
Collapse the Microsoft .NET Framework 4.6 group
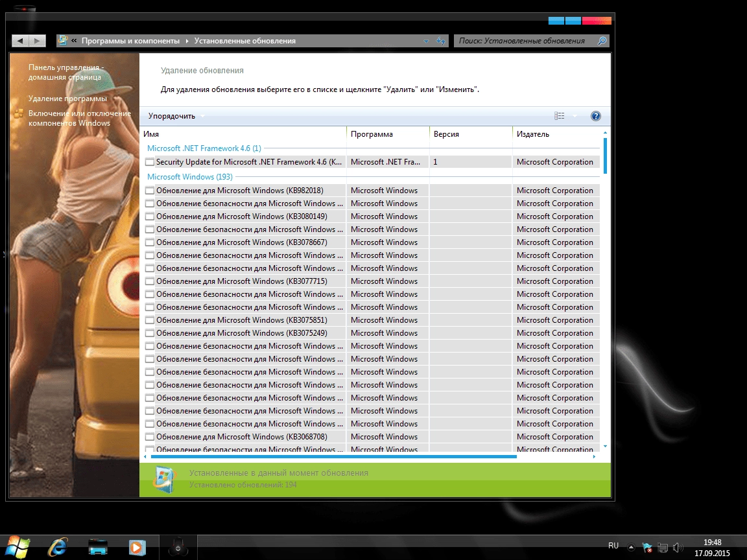[x=204, y=148]
